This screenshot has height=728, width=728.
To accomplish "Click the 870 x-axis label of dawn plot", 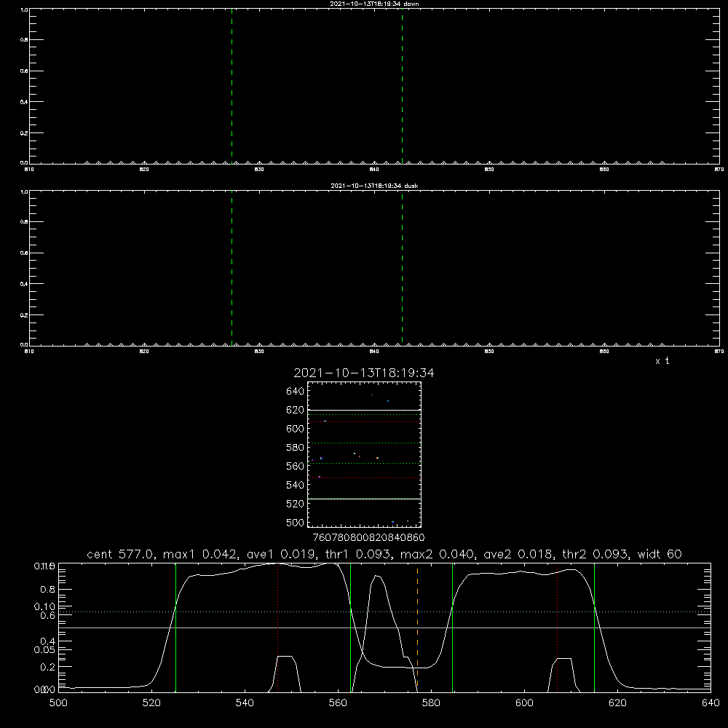I will [x=719, y=170].
